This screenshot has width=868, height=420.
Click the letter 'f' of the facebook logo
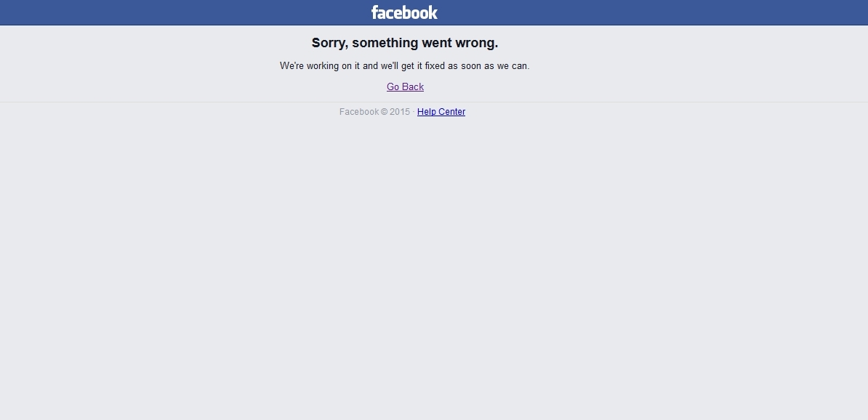coord(375,12)
